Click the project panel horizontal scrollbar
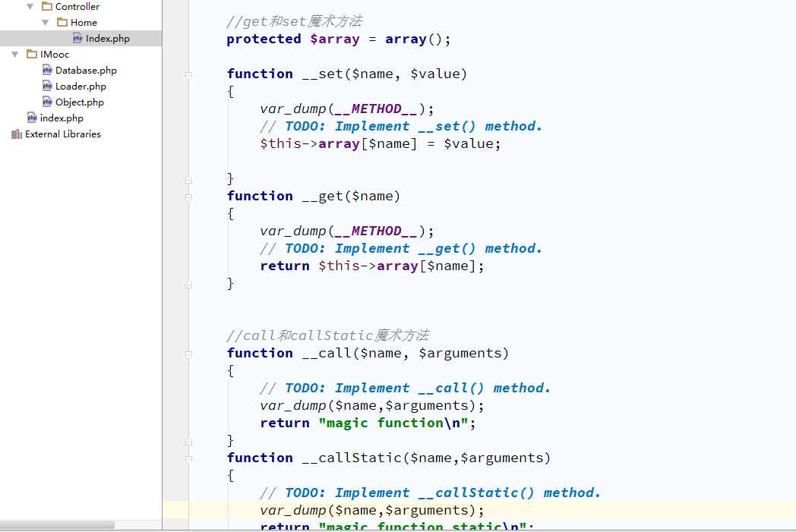 58,525
